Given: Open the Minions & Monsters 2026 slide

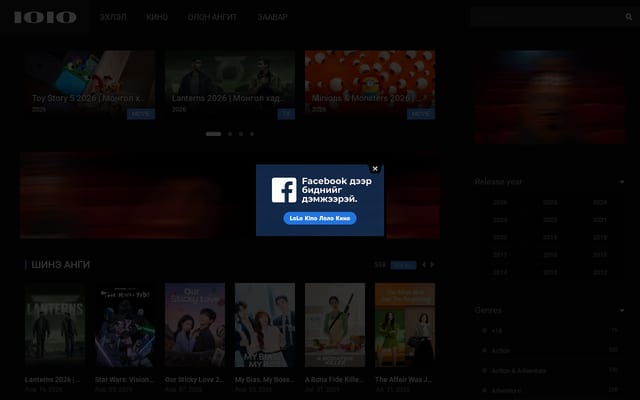Looking at the screenshot, I should click(370, 85).
